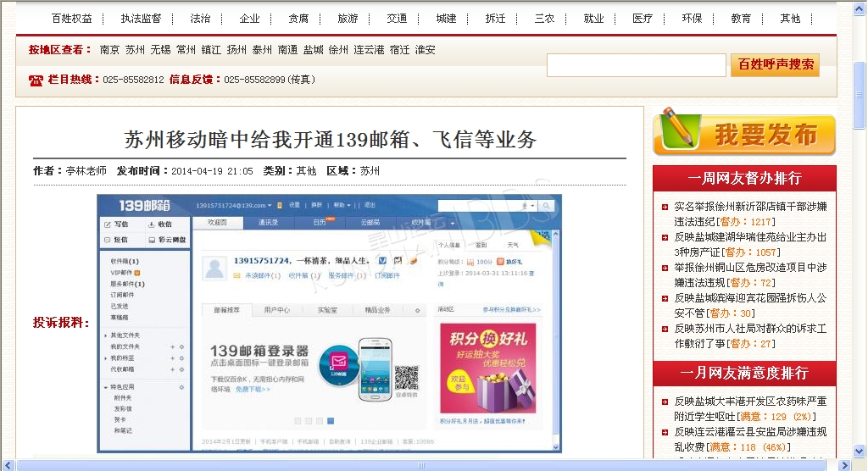868x471 pixels.
Task: Click bullet icon beside 反映连云港灌云县 entry
Action: pyautogui.click(x=665, y=432)
